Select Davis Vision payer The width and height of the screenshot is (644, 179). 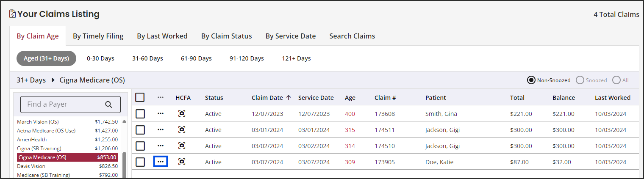click(67, 166)
